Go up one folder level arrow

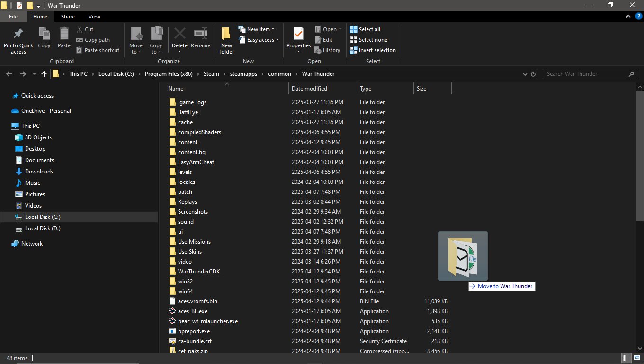pos(44,74)
